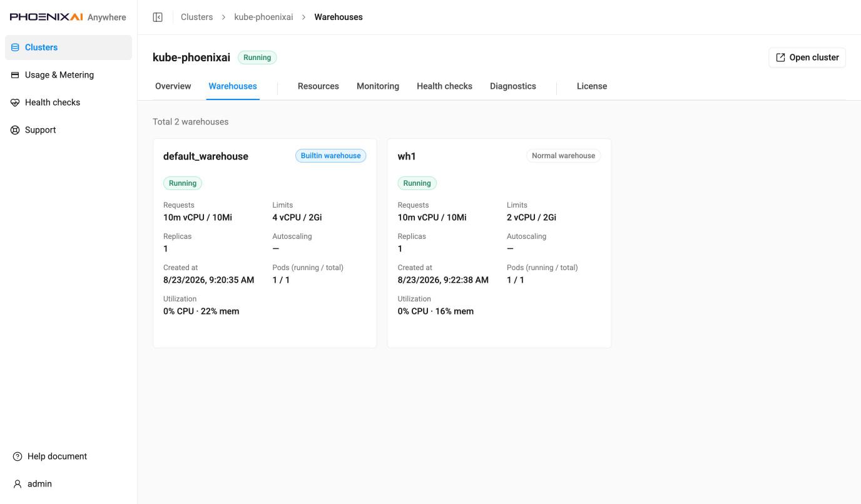Click the admin user icon
This screenshot has width=861, height=504.
click(18, 484)
